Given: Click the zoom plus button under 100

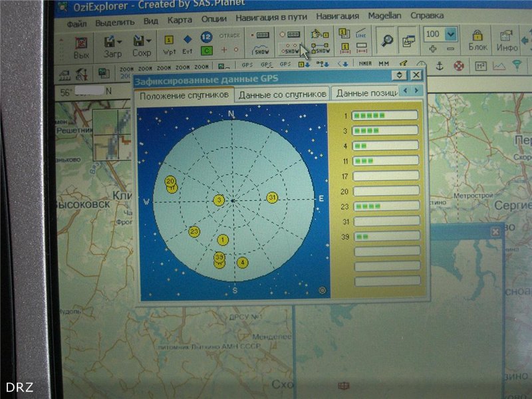Looking at the screenshot, I should point(433,49).
